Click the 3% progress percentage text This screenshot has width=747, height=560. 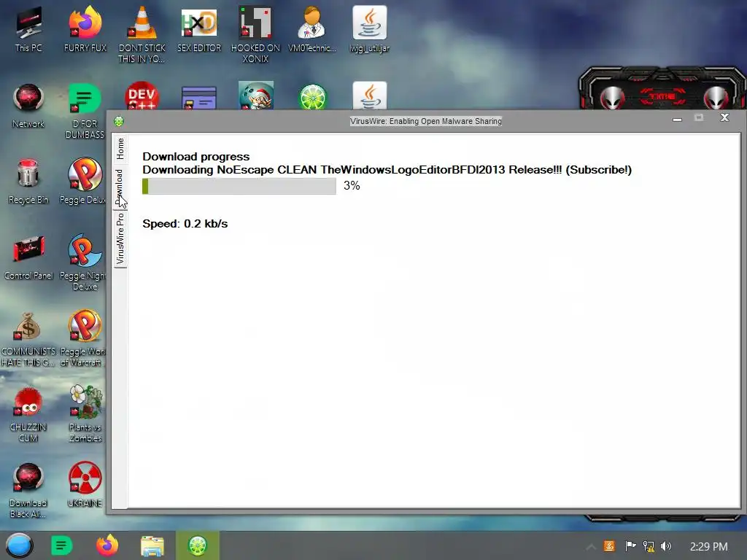(x=352, y=186)
